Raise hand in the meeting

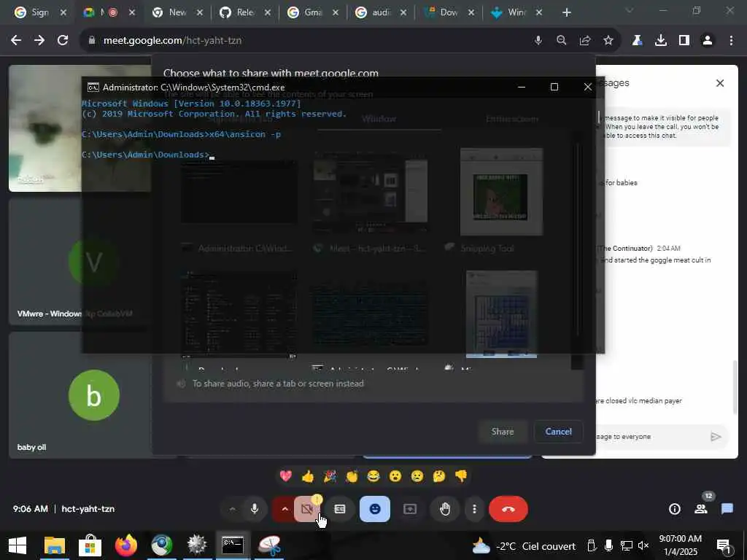click(445, 509)
